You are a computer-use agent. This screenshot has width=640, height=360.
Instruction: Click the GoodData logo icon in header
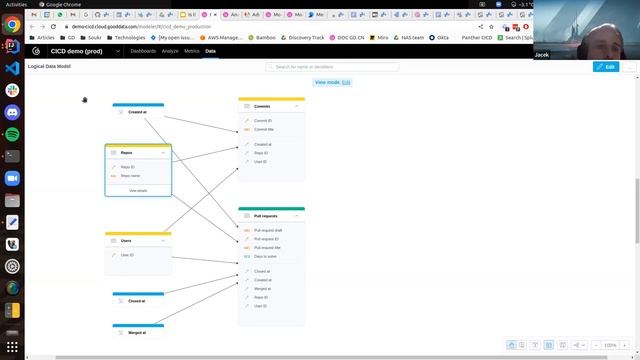click(36, 51)
